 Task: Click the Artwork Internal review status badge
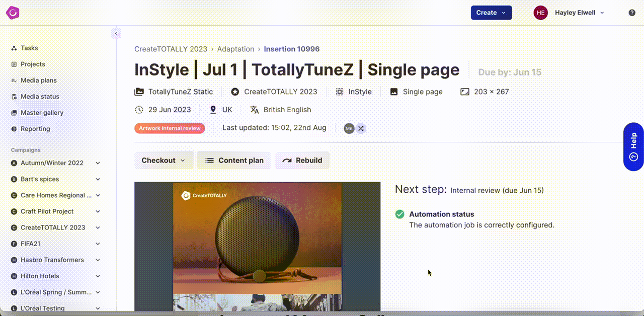click(170, 128)
